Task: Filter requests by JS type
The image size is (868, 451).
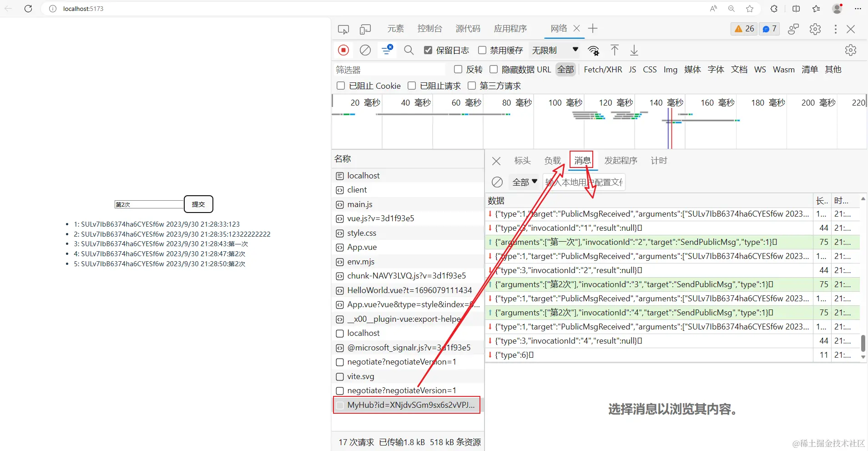Action: click(632, 69)
